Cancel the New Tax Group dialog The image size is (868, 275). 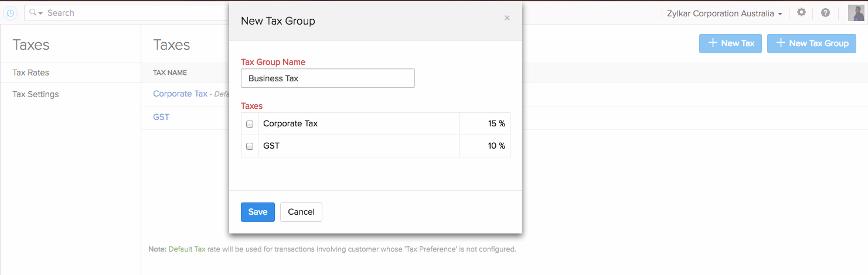point(301,212)
